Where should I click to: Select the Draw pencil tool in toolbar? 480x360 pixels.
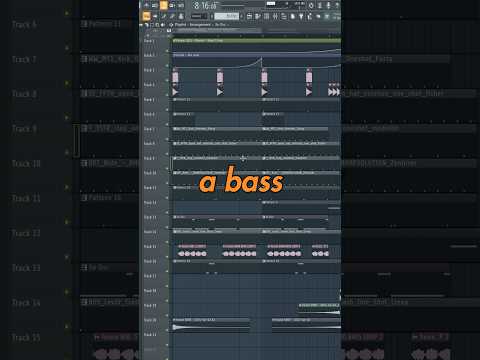coord(164,16)
